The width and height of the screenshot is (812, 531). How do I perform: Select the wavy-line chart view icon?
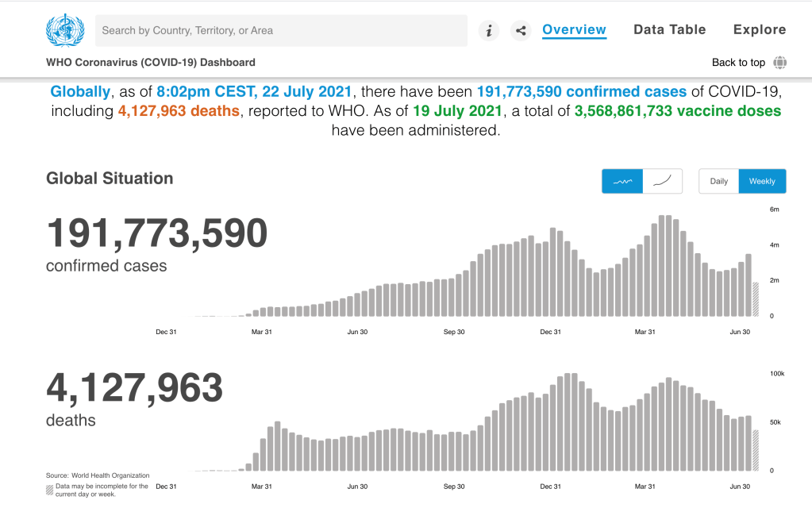click(622, 181)
